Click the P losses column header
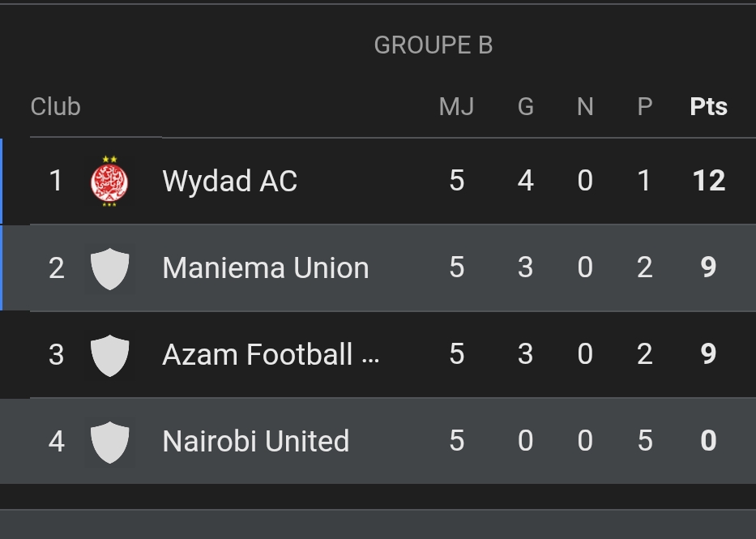This screenshot has width=756, height=539. (644, 107)
